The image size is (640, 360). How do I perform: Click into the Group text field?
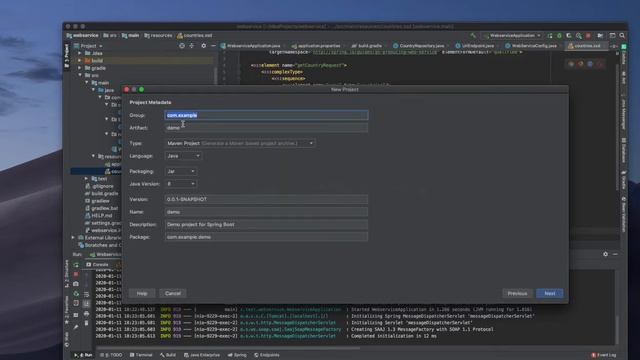click(x=266, y=115)
